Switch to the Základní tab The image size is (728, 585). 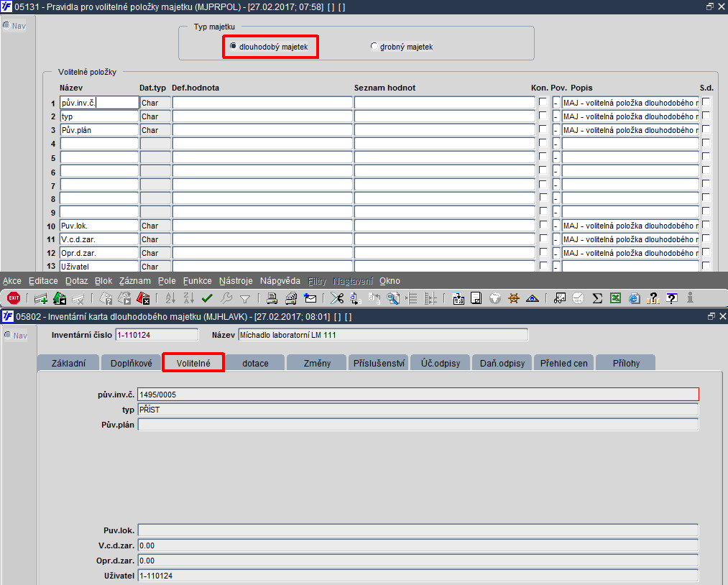[68, 363]
